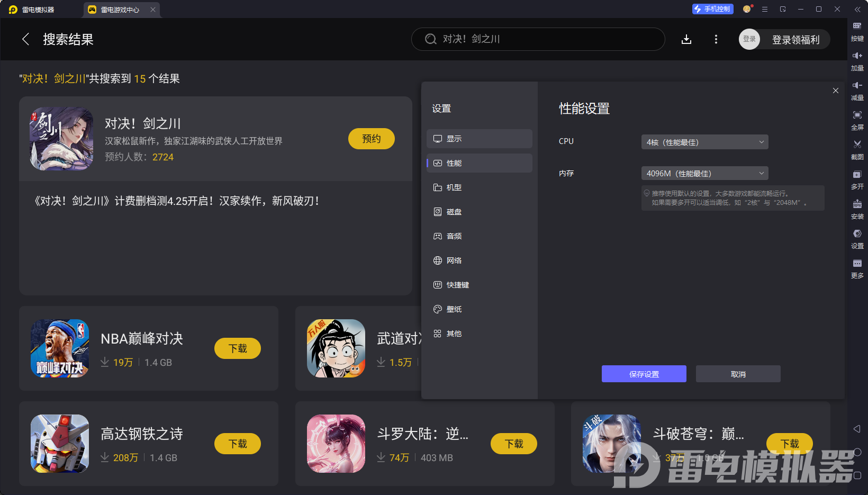Decrease volume with 减量 sidebar icon
Image resolution: width=868 pixels, height=495 pixels.
click(x=857, y=90)
